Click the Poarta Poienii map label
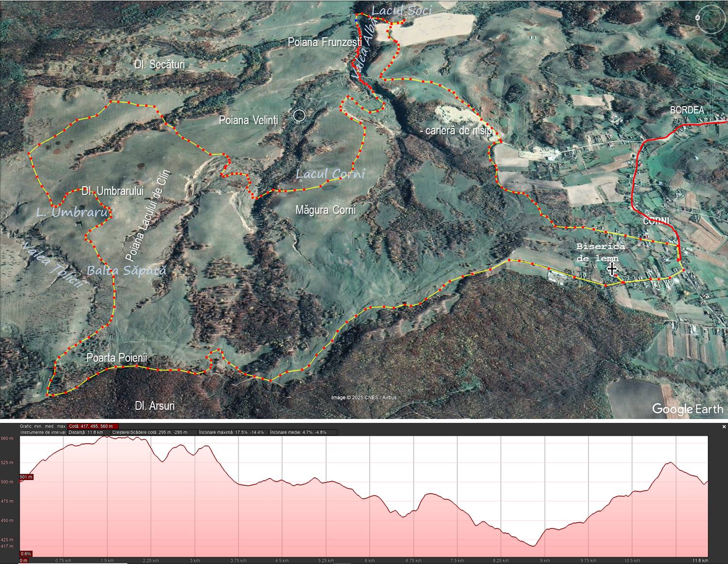 click(116, 358)
